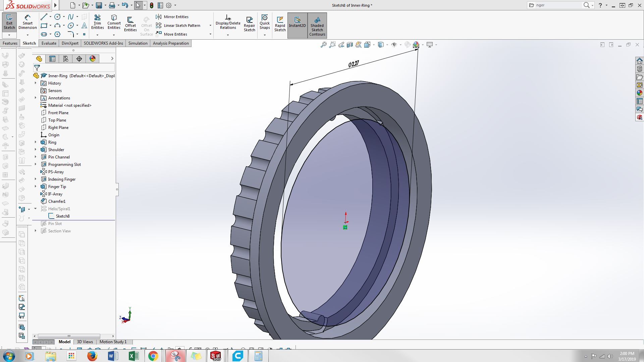644x362 pixels.
Task: Open the DimXpertManager tab icon
Action: click(x=79, y=59)
